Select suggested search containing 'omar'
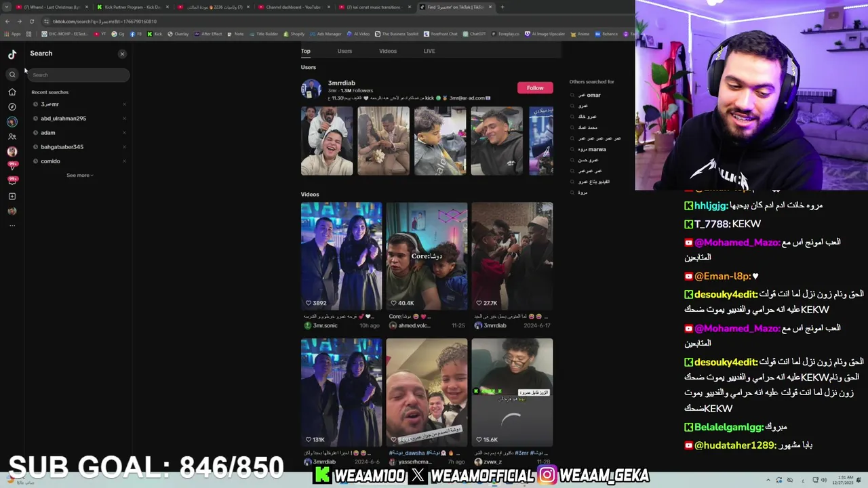Viewport: 868px width, 488px height. point(589,96)
